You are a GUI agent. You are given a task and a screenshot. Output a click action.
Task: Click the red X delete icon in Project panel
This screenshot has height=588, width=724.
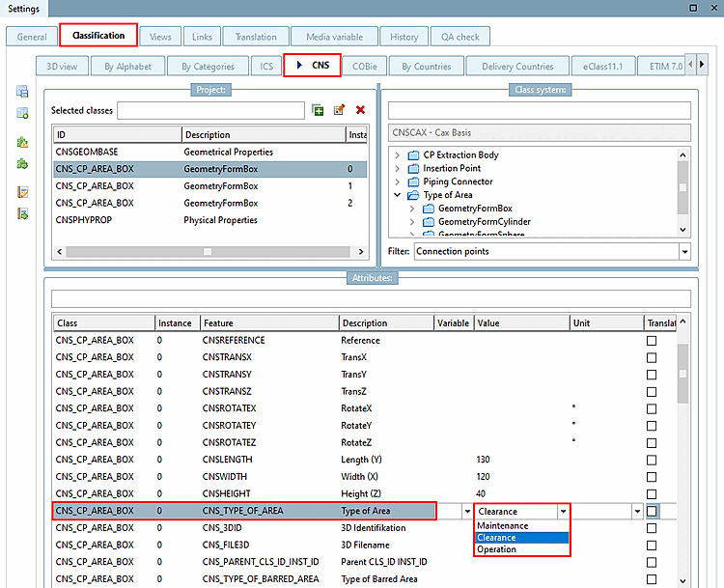pyautogui.click(x=360, y=111)
